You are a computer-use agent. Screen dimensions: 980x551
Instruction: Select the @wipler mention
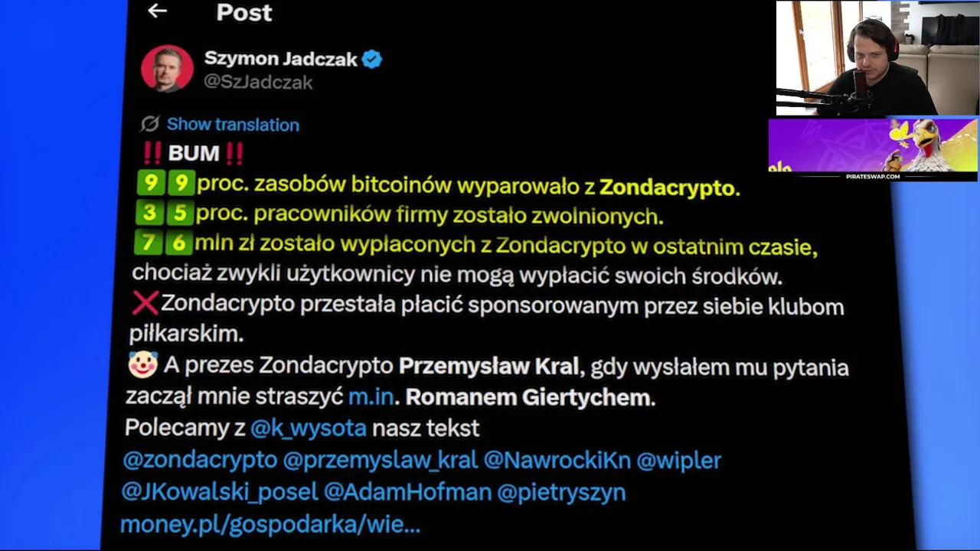(x=678, y=460)
